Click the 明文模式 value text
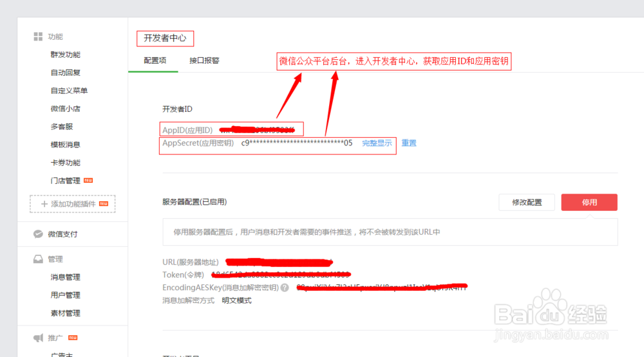 [x=236, y=301]
